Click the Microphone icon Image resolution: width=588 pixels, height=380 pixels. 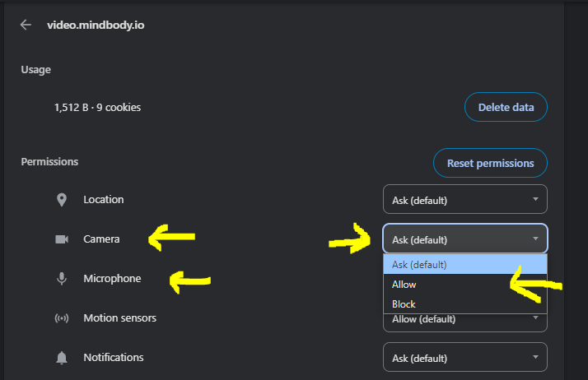[x=62, y=279]
